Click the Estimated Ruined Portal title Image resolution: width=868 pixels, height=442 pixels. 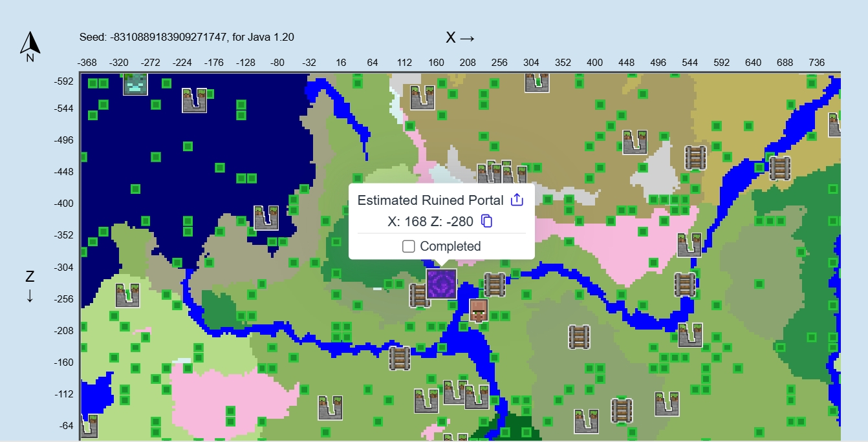(x=430, y=200)
